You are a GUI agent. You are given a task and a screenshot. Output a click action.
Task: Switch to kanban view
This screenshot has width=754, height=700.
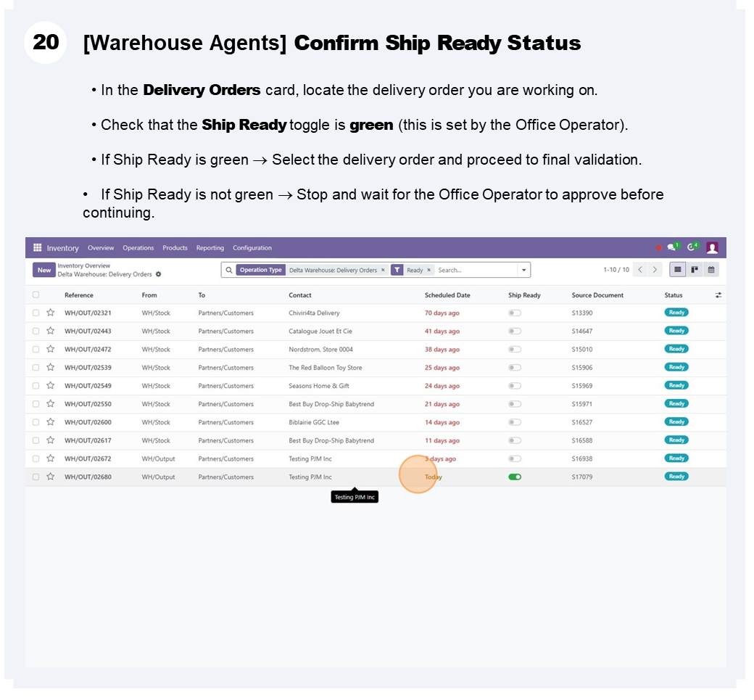[x=695, y=270]
